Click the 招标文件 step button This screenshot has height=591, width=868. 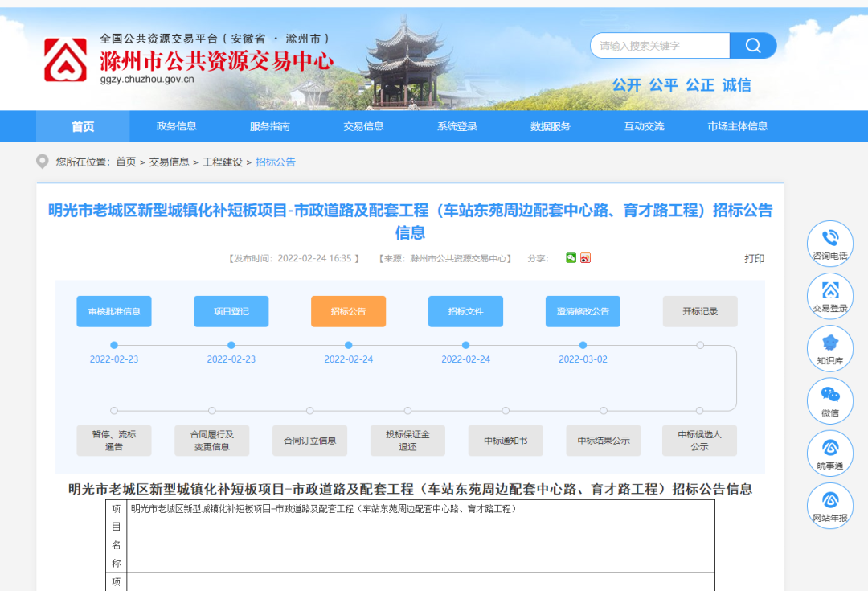[x=465, y=311]
